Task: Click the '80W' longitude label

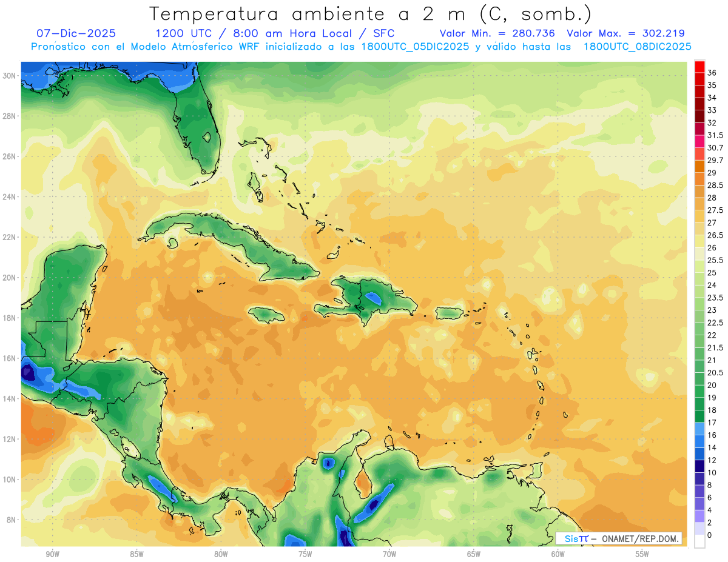Action: tap(221, 554)
